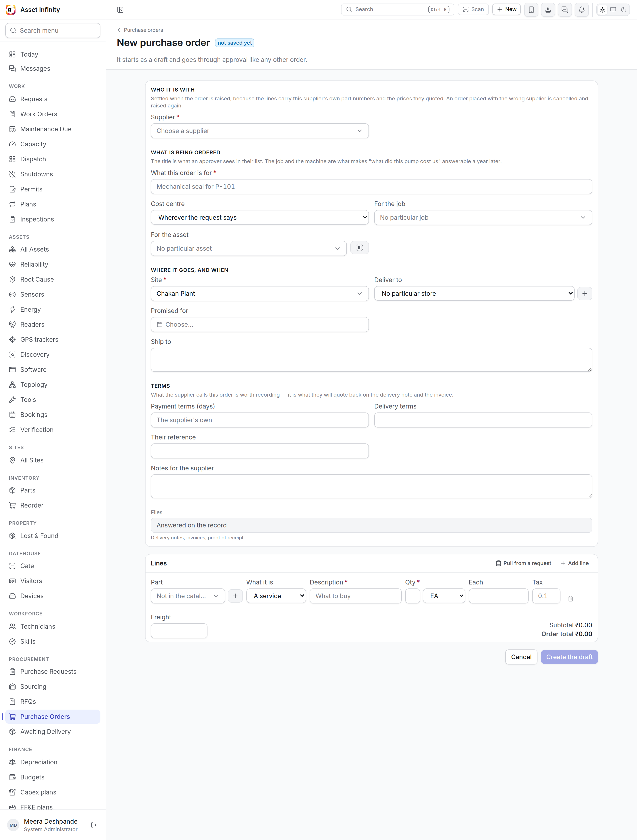This screenshot has height=840, width=637.
Task: Focus the Freight input field
Action: click(x=179, y=631)
